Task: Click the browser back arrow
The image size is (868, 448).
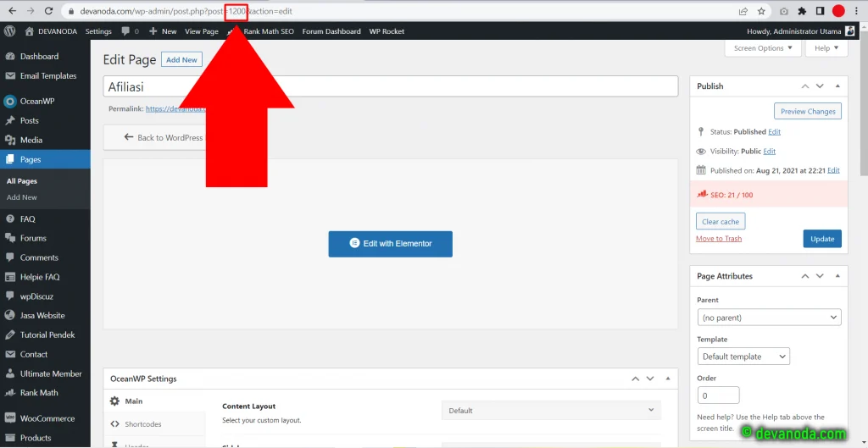Action: pyautogui.click(x=13, y=11)
